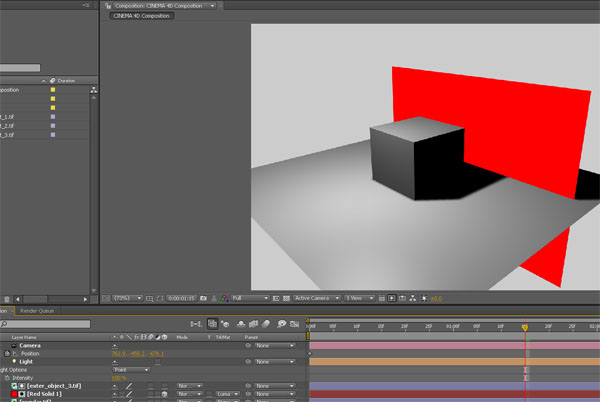600x402 pixels.
Task: Toggle Frame Blending for the composition
Action: pos(253,324)
